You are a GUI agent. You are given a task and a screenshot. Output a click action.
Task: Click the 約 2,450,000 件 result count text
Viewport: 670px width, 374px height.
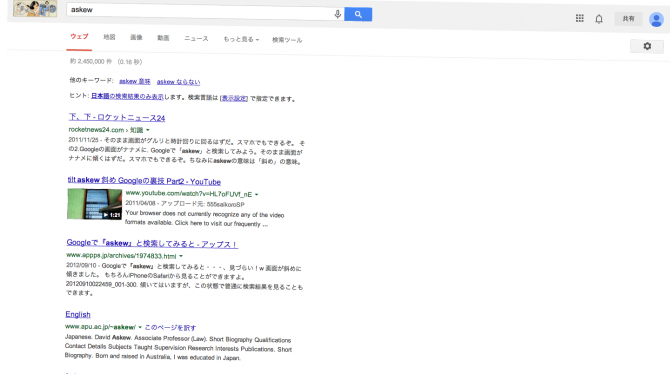(91, 62)
